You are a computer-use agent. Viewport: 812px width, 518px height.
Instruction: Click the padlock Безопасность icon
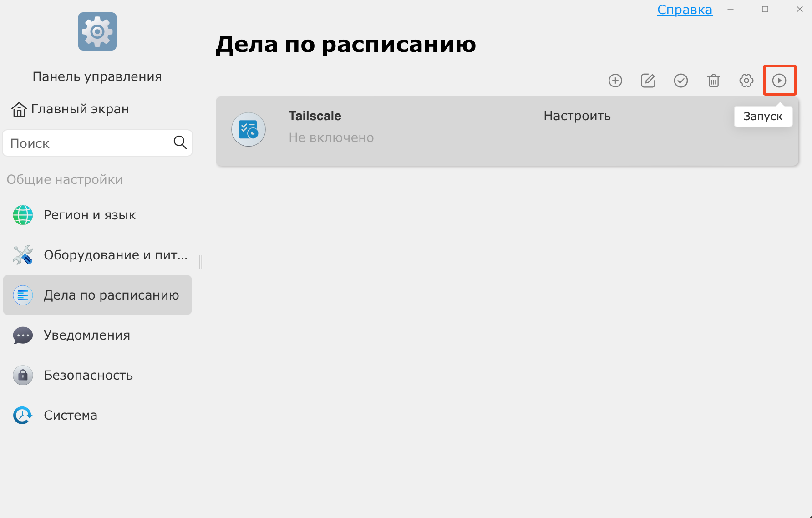pos(23,375)
